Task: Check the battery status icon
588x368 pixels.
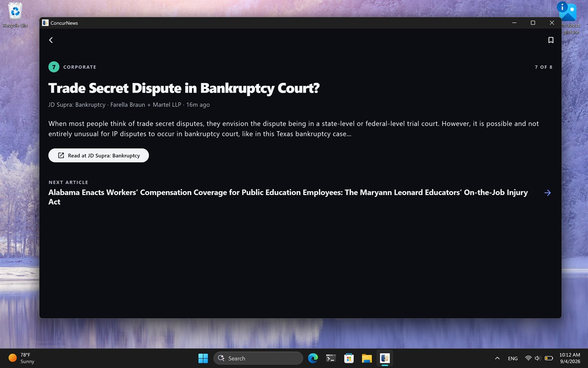Action: click(x=549, y=358)
